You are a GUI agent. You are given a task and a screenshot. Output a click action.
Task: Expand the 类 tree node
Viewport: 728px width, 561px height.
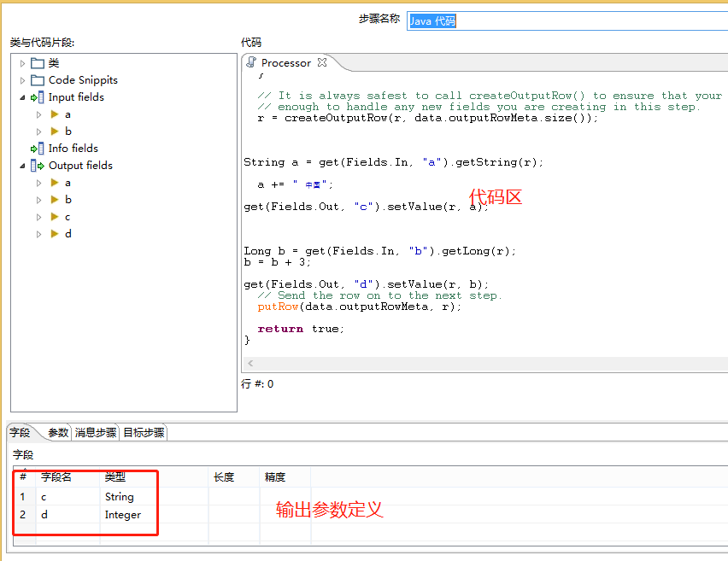23,63
